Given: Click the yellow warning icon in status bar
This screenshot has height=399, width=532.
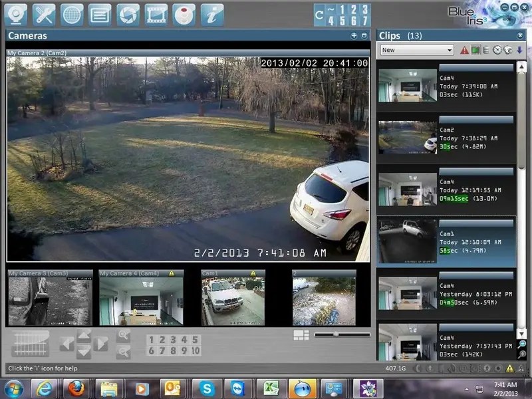Looking at the screenshot, I should click(x=509, y=368).
